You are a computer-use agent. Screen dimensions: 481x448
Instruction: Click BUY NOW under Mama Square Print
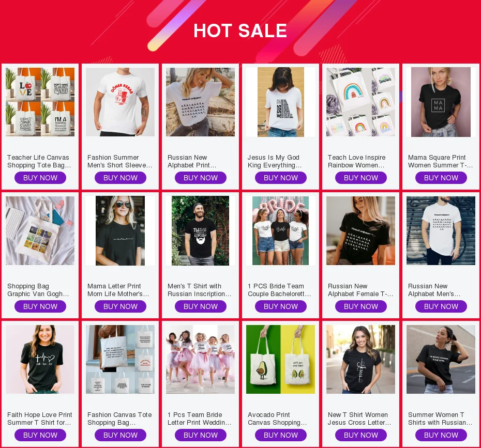(441, 178)
